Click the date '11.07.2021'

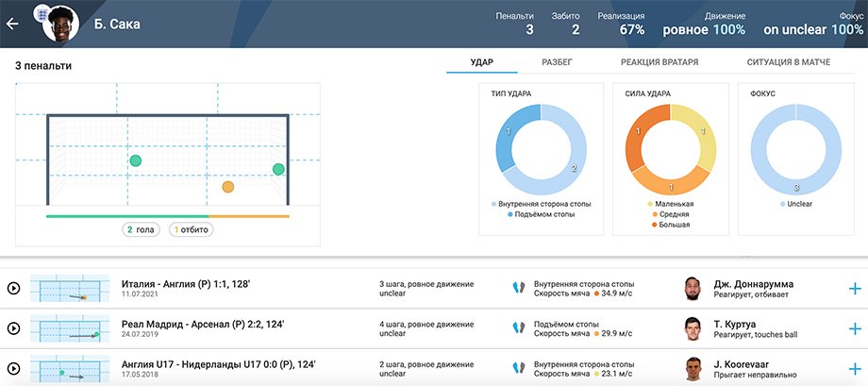pos(140,294)
